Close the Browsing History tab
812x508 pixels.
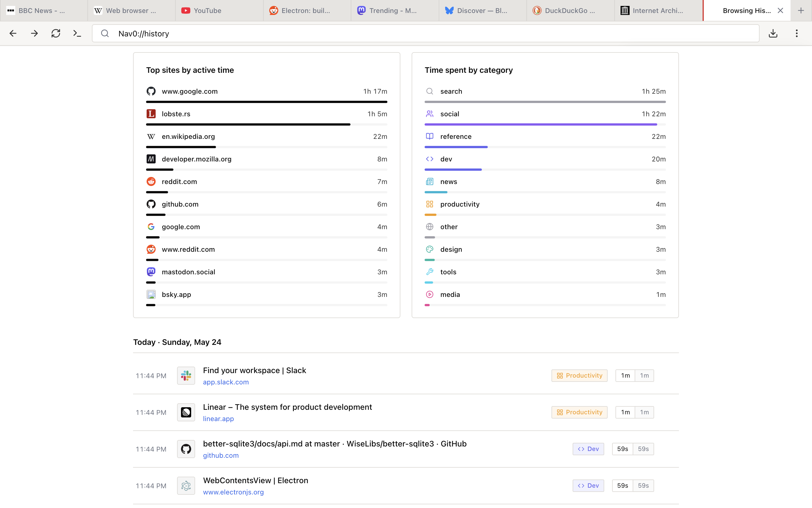780,10
